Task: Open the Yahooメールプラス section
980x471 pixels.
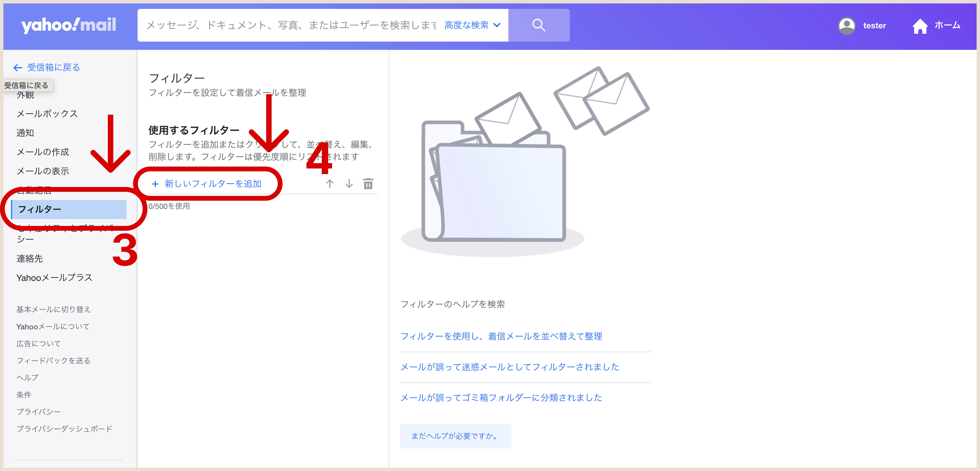Action: tap(54, 277)
